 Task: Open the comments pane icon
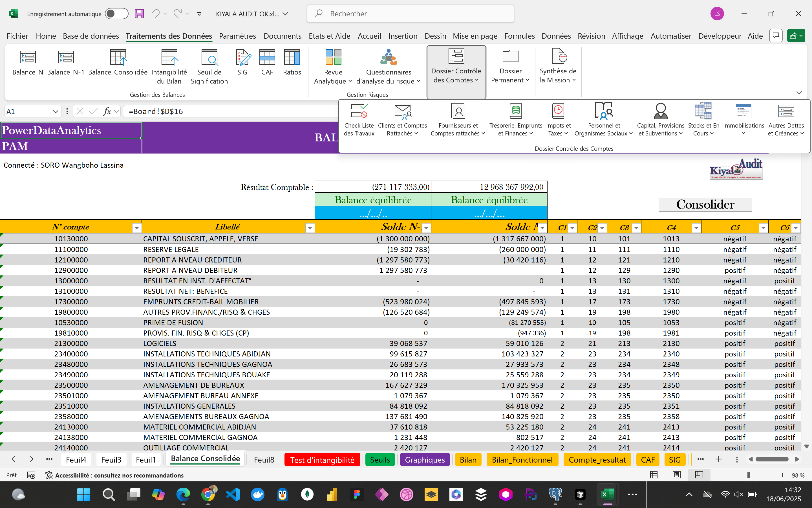coord(776,36)
